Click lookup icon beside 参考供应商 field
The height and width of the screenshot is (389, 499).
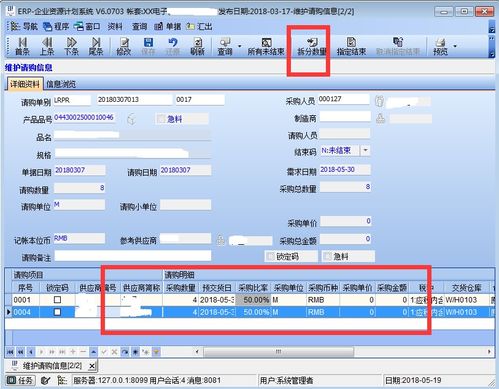pos(220,240)
